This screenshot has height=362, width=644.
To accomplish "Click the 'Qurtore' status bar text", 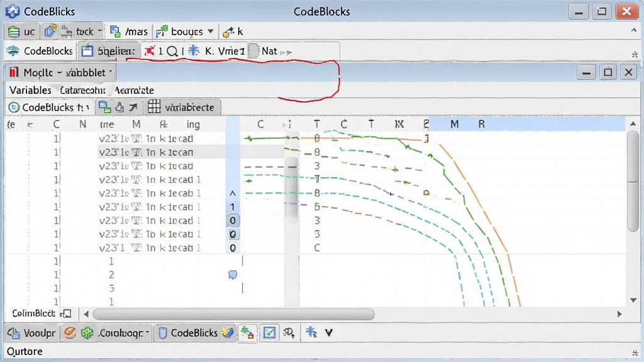I will [25, 352].
